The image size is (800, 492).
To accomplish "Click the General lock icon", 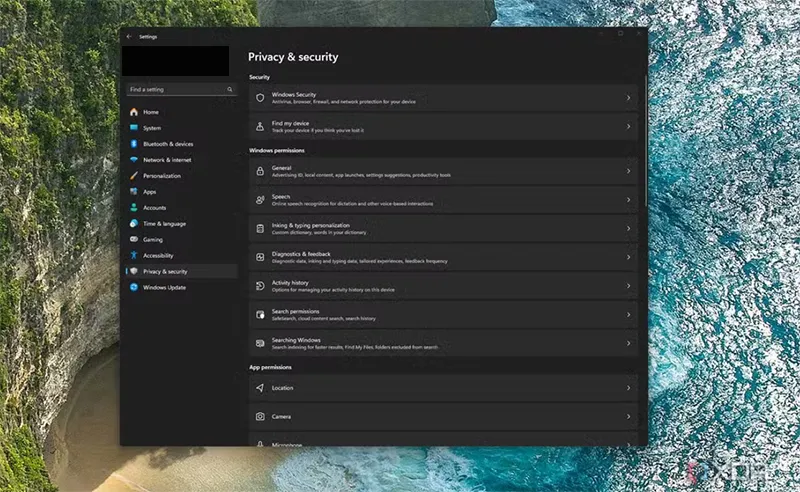I will click(260, 171).
